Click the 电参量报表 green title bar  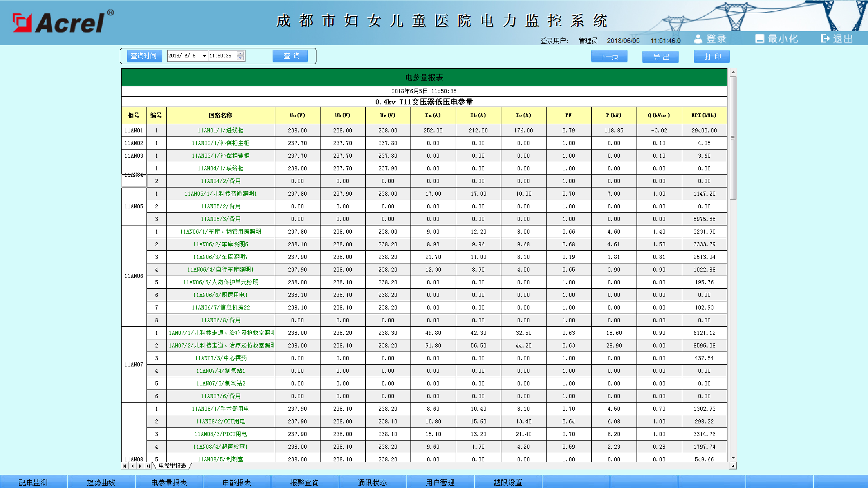coord(424,77)
